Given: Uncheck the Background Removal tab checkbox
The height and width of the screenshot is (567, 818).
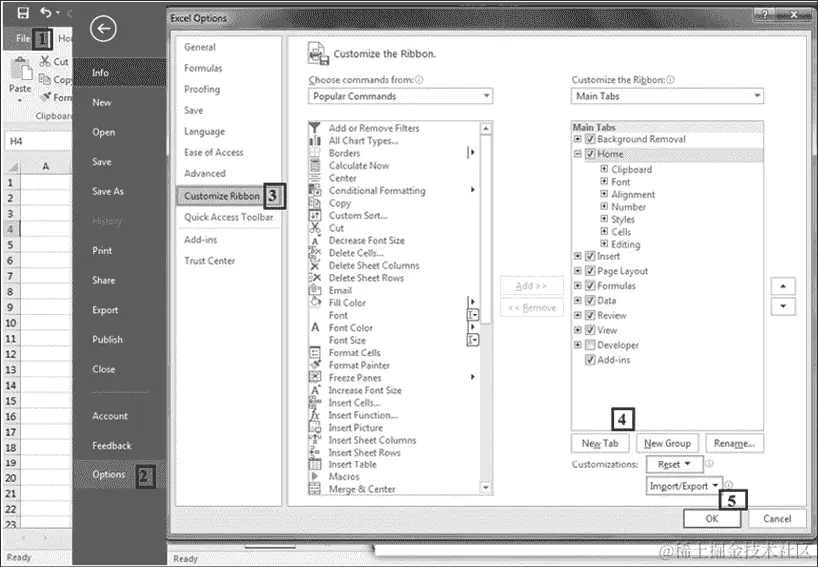Looking at the screenshot, I should pos(590,139).
